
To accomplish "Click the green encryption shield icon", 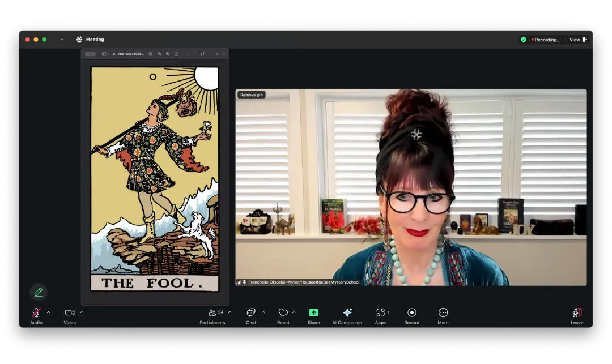I will [x=524, y=40].
